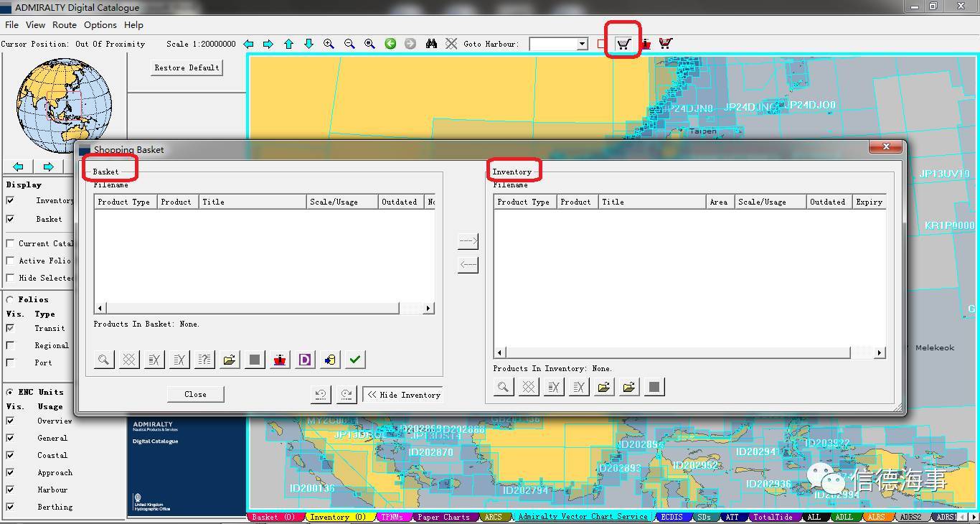
Task: Click the red shopping cart icon
Action: (x=665, y=44)
